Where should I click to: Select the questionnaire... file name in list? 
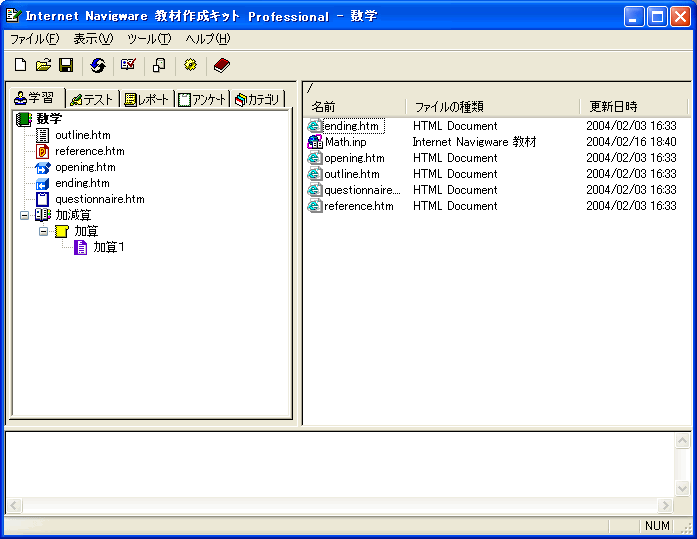click(x=362, y=190)
